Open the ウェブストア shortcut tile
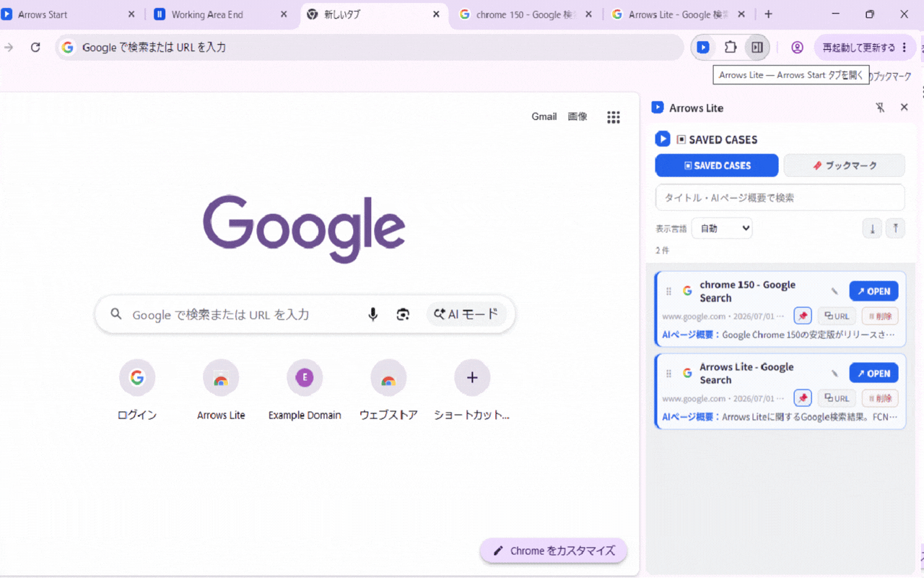Image resolution: width=924 pixels, height=578 pixels. [x=388, y=390]
